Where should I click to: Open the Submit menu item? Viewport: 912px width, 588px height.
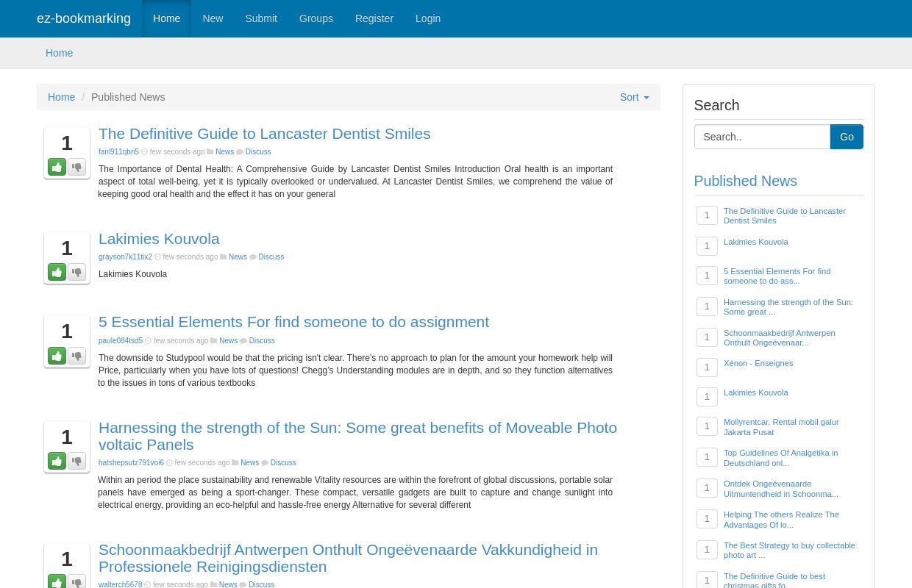[x=261, y=18]
